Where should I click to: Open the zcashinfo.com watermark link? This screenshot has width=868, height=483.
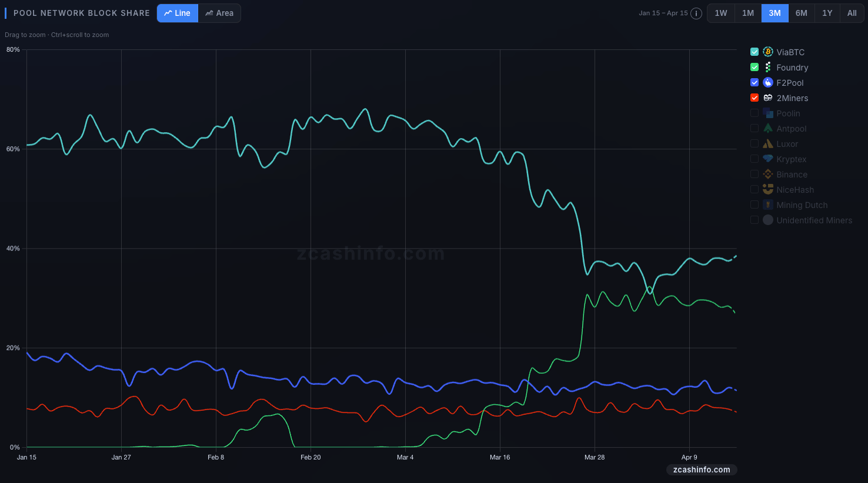coord(702,470)
